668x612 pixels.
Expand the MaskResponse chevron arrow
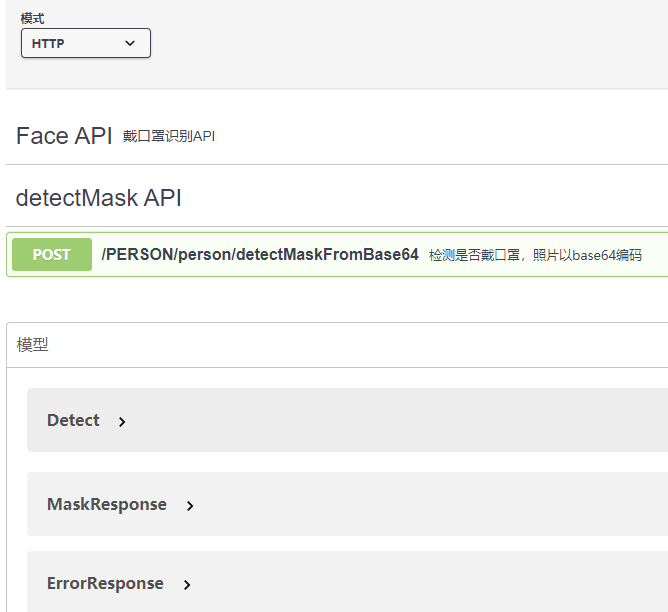[x=190, y=506]
